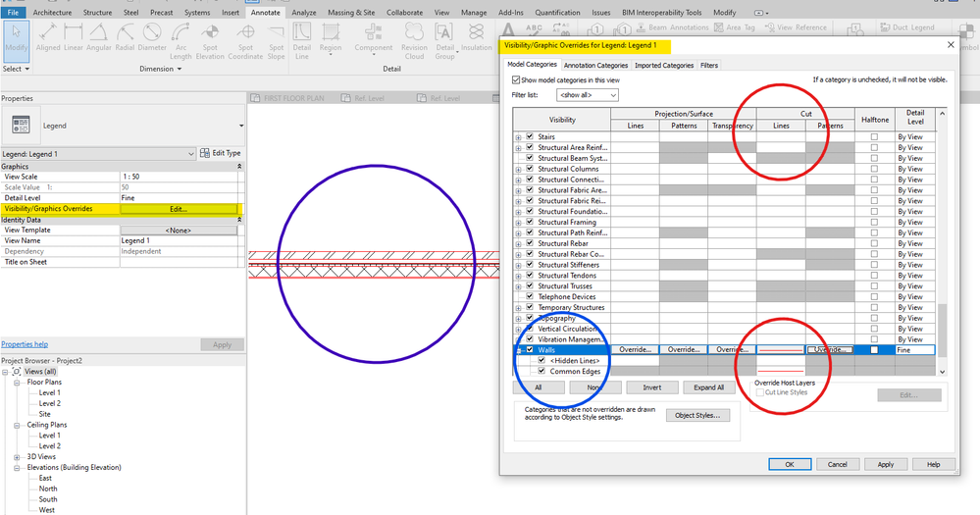The height and width of the screenshot is (515, 980).
Task: Activate the Detail Line tool
Action: (x=302, y=41)
